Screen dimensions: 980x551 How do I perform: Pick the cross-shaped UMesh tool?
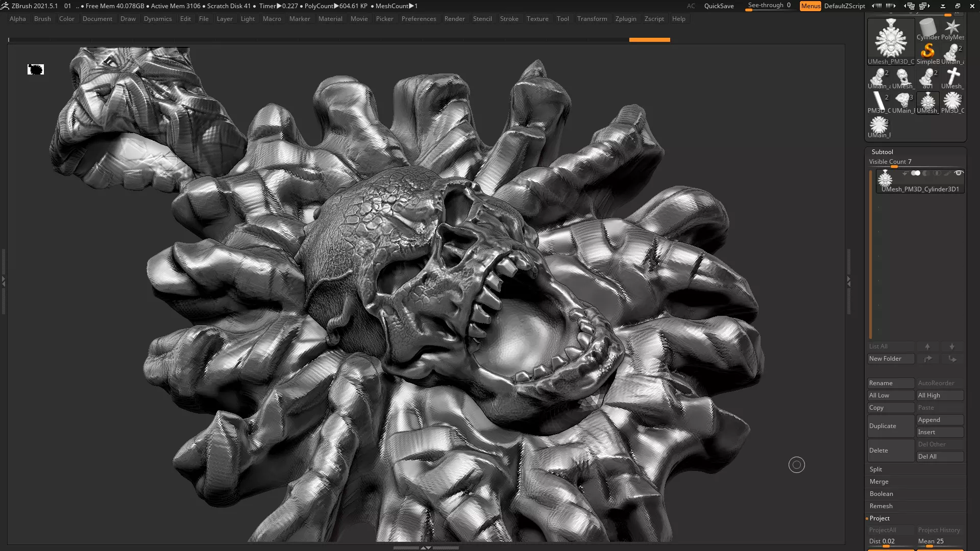[952, 78]
